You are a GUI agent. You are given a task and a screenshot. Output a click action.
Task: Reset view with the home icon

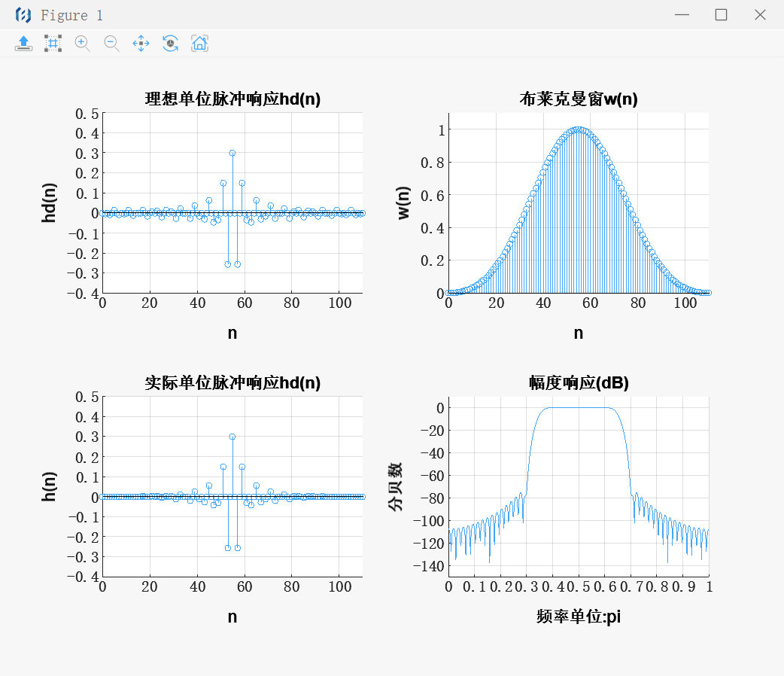(199, 43)
